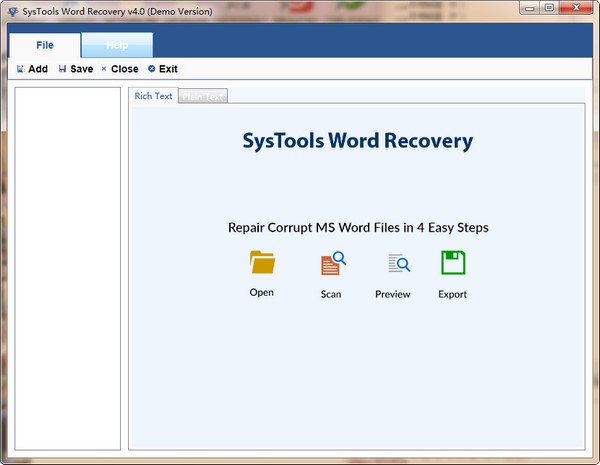Click the green Export floppy icon
600x465 pixels.
coord(453,263)
